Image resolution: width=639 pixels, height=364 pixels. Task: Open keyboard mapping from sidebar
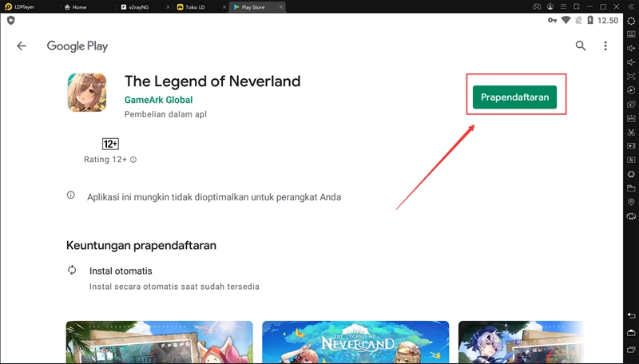[631, 34]
